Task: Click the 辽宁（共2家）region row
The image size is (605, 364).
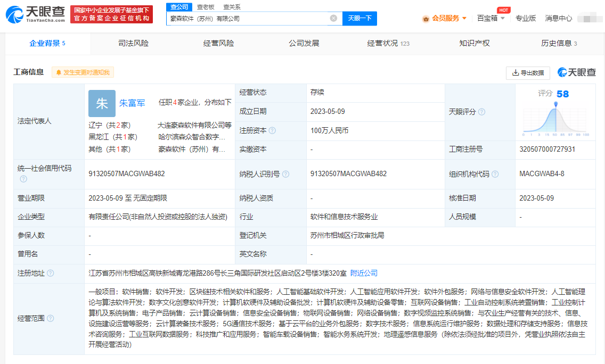Action: (110, 125)
